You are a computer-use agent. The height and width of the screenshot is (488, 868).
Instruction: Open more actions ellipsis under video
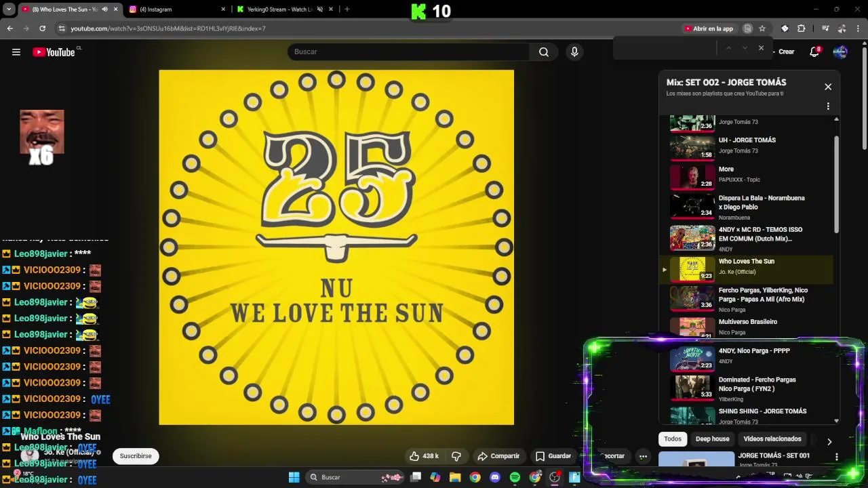[643, 456]
